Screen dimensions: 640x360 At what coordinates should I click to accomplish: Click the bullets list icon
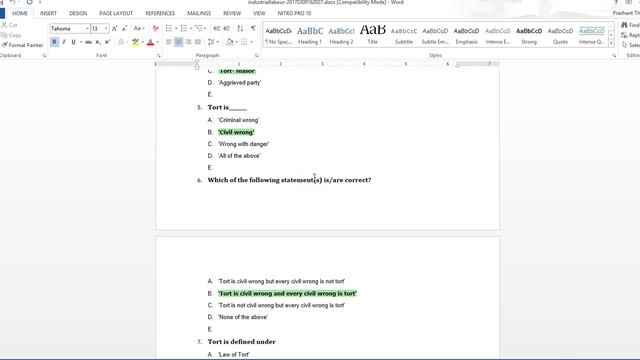[169, 29]
